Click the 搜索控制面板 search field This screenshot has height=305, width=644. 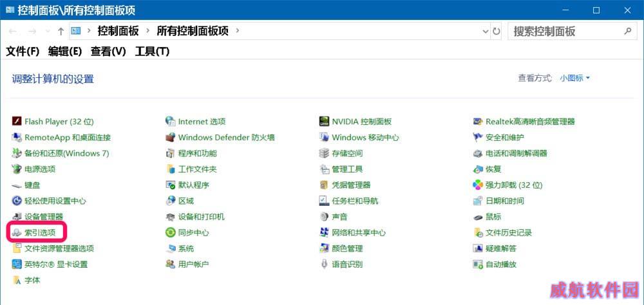563,31
